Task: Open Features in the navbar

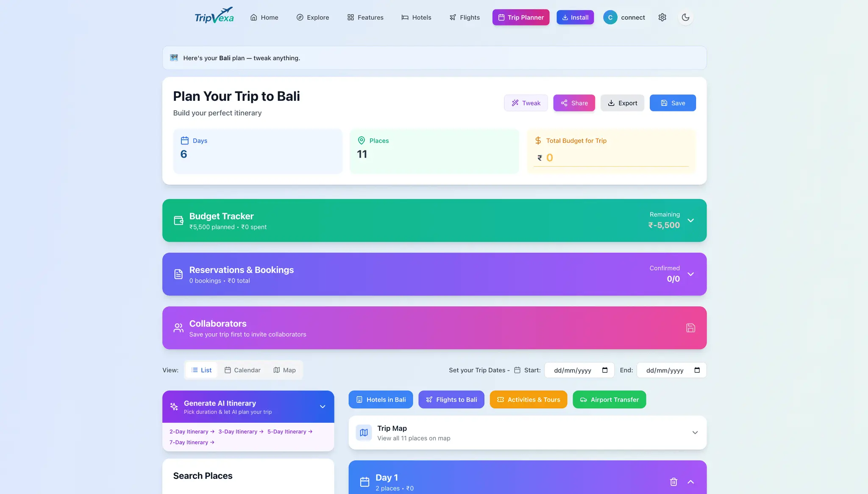Action: [x=365, y=17]
